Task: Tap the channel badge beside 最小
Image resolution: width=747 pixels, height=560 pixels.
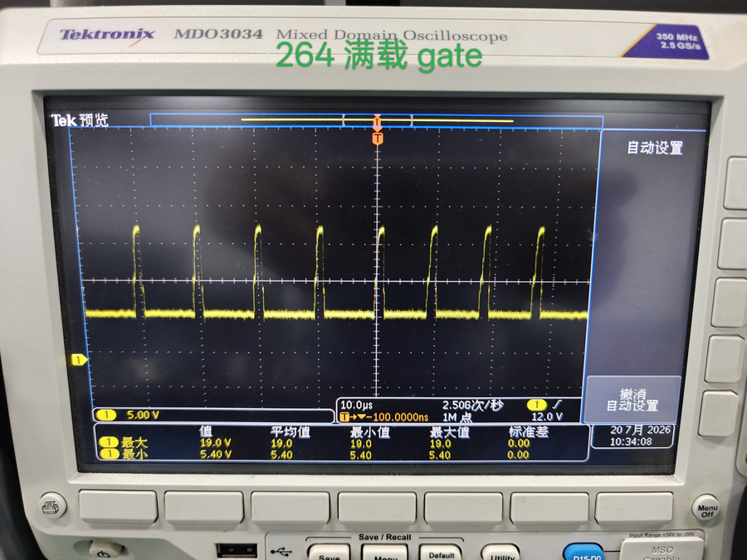Action: 109,454
